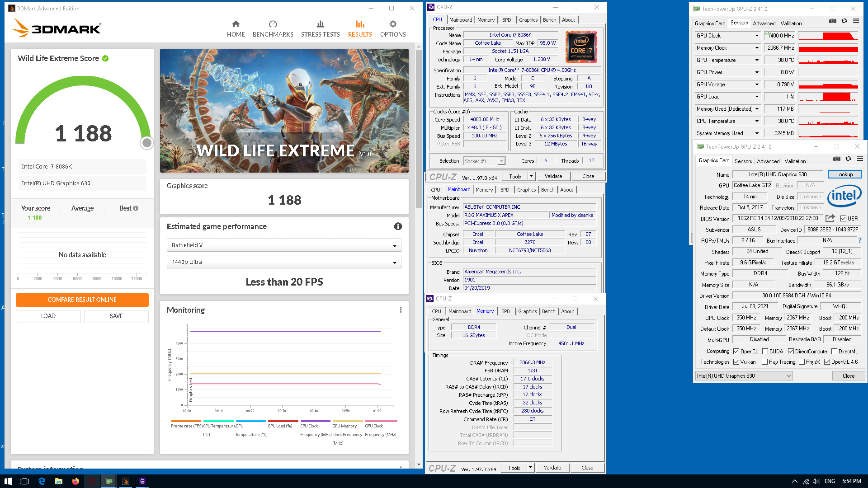The image size is (868, 488).
Task: Click the Best score info icon
Action: click(x=136, y=208)
